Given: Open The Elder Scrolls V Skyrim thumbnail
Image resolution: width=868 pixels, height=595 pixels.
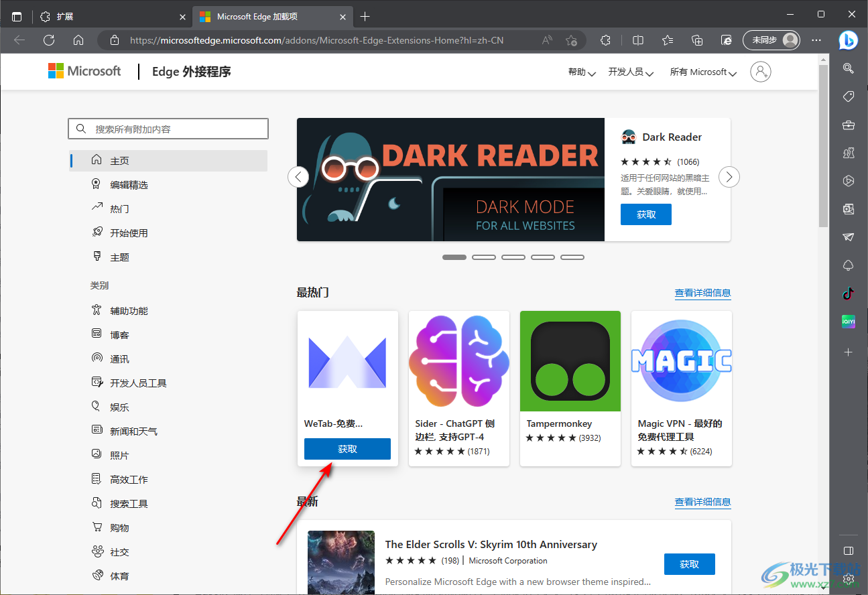Looking at the screenshot, I should point(341,563).
